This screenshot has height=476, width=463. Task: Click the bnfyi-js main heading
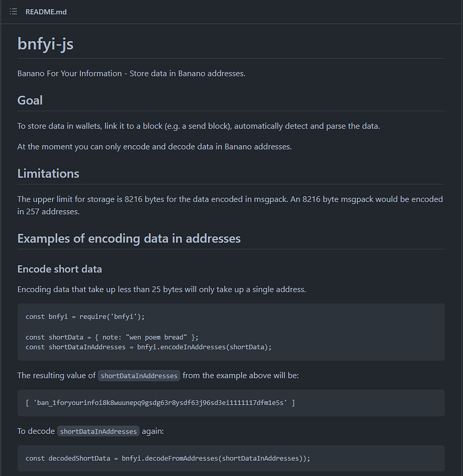[x=46, y=43]
